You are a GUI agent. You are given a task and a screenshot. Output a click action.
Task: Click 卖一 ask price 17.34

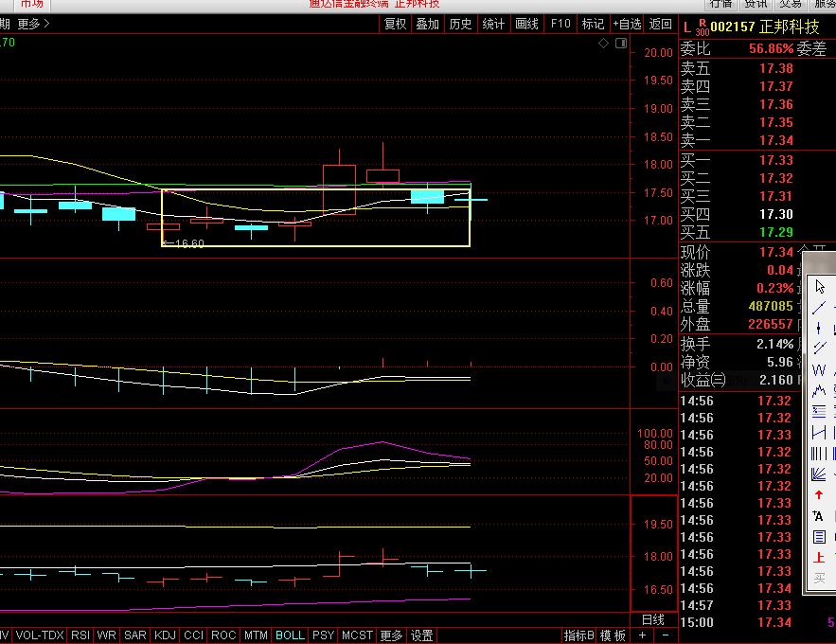click(776, 140)
